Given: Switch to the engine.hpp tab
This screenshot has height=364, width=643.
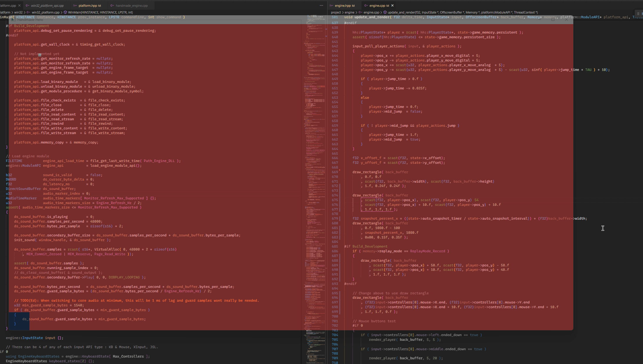Looking at the screenshot, I should 343,6.
